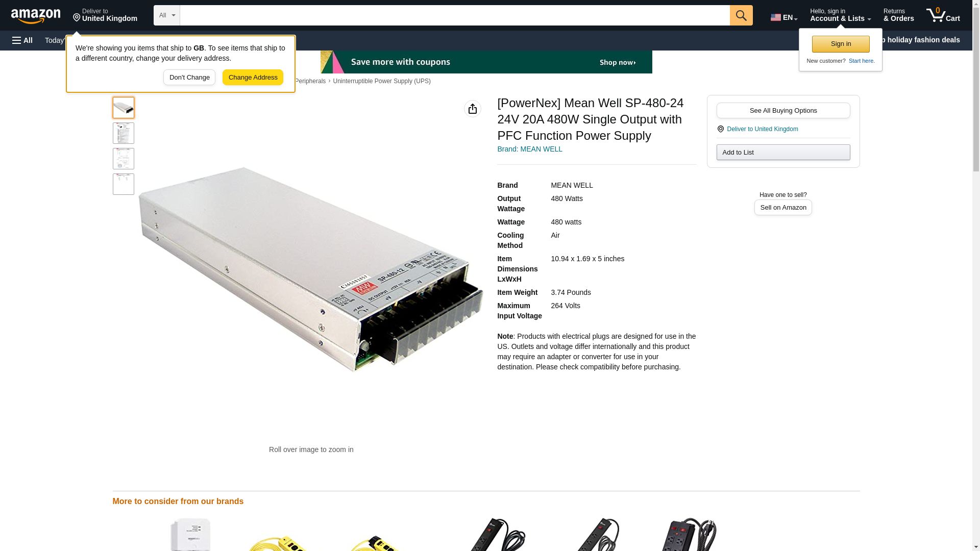Viewport: 980px width, 551px height.
Task: Expand the All search category dropdown
Action: [167, 15]
